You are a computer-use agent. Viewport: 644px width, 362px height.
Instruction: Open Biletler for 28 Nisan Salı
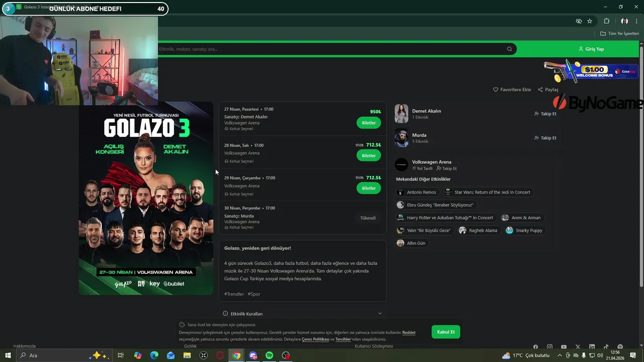pyautogui.click(x=369, y=155)
